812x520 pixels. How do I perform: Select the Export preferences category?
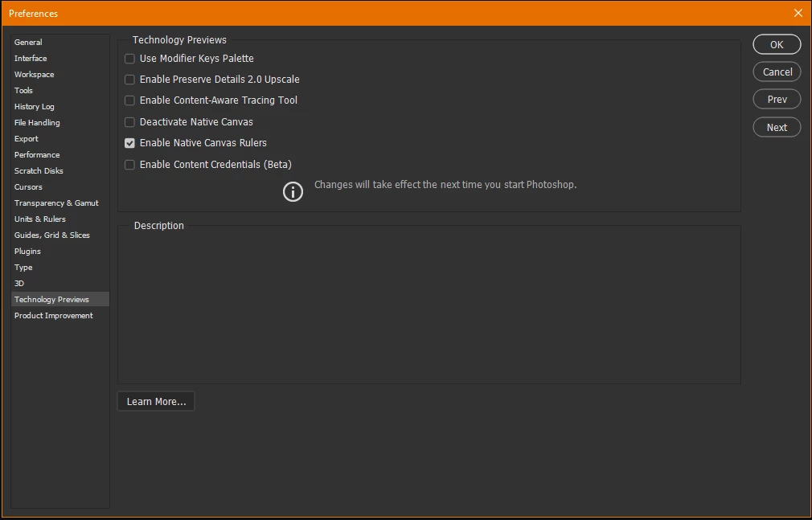point(60,139)
